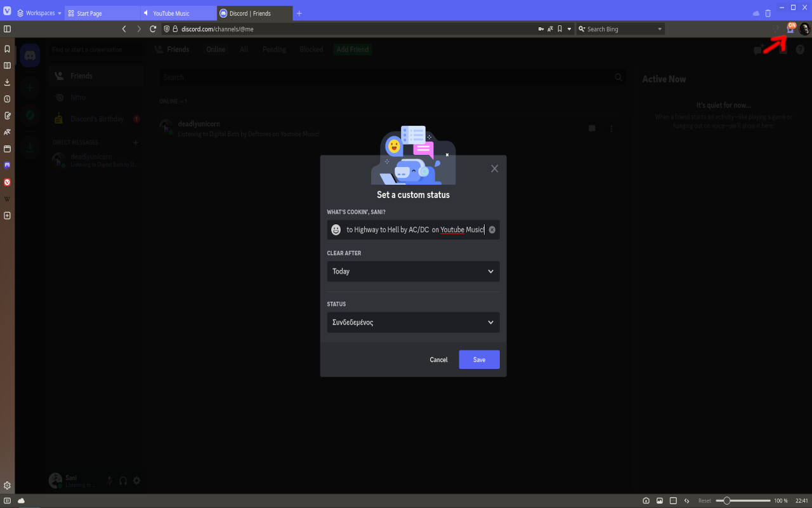Viewport: 812px width, 508px height.
Task: Open Vivaldi sync cloud icon in tab bar
Action: (756, 13)
